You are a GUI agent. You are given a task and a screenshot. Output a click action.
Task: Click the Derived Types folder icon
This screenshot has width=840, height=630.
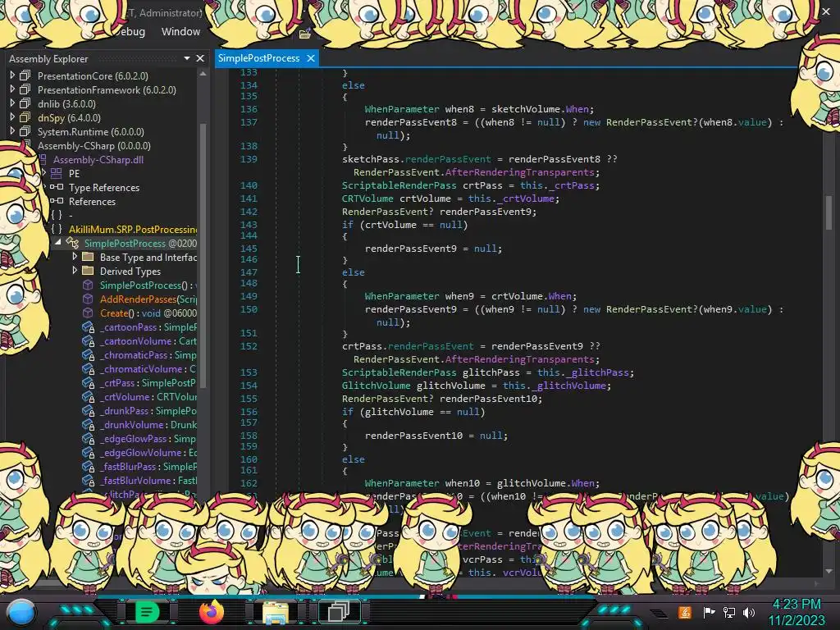[88, 271]
